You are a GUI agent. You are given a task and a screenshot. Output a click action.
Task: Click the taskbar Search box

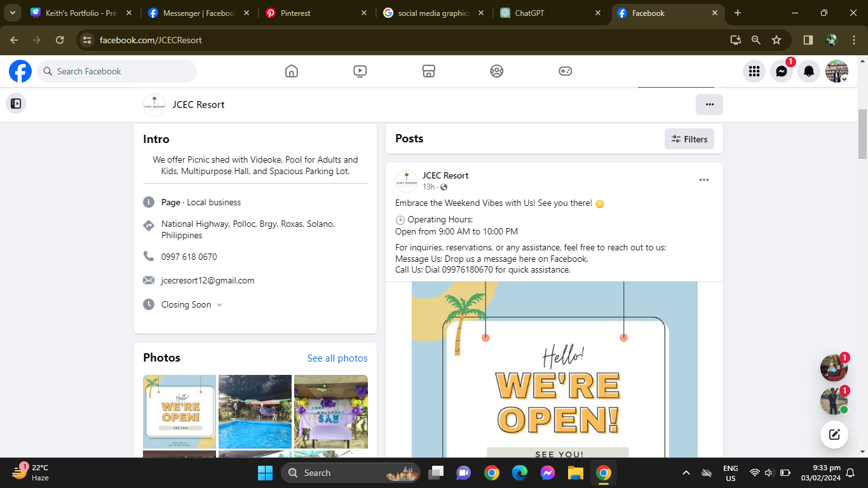coord(351,473)
